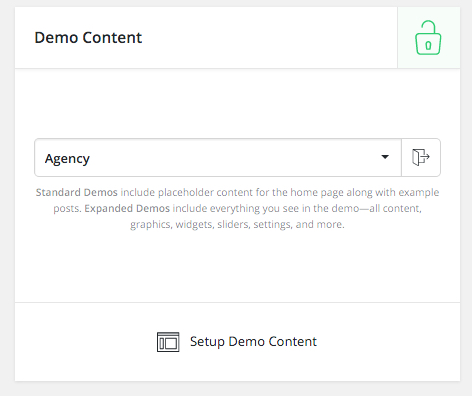This screenshot has height=396, width=472.
Task: Open demo preview via door-arrow icon
Action: [x=421, y=157]
